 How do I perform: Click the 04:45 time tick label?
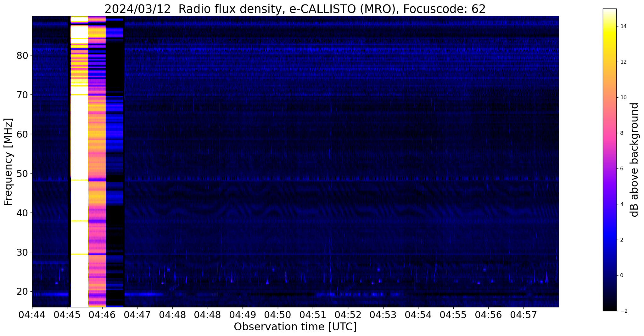67,315
